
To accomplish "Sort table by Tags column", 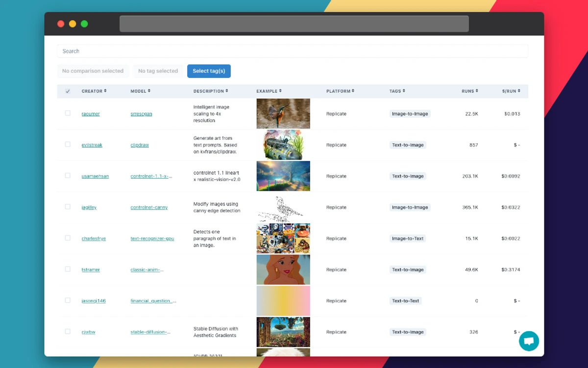I will click(x=397, y=91).
